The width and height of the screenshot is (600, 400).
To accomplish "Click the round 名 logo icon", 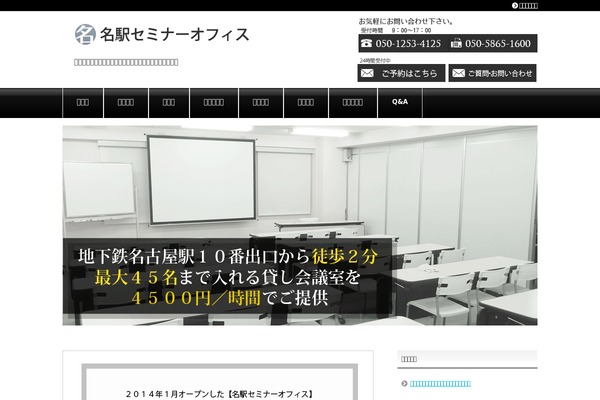I will point(85,34).
